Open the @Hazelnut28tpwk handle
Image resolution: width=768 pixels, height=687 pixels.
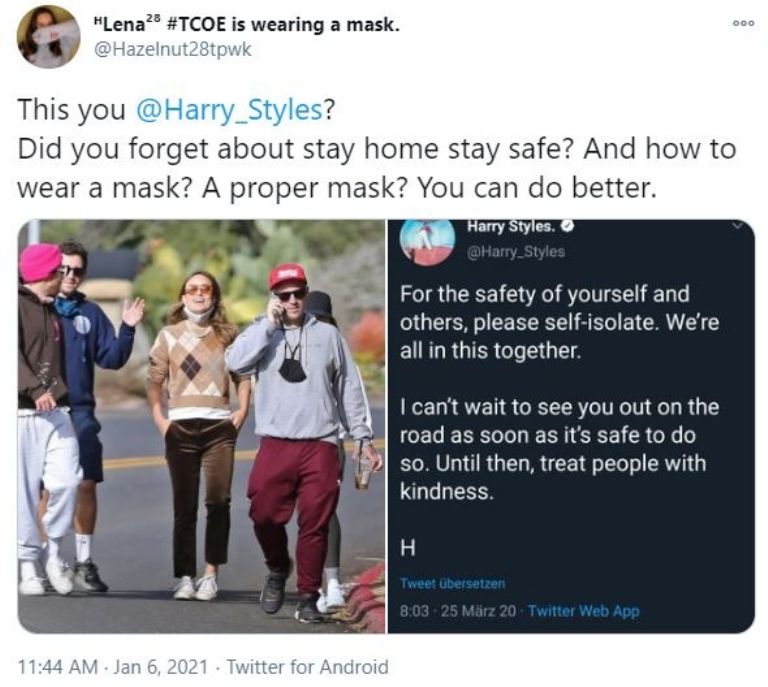pos(172,49)
